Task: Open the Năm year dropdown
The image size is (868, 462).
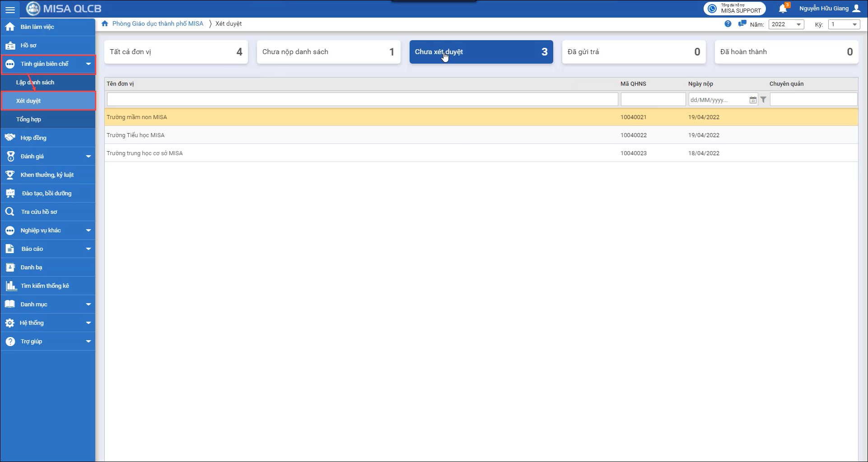Action: (x=786, y=24)
